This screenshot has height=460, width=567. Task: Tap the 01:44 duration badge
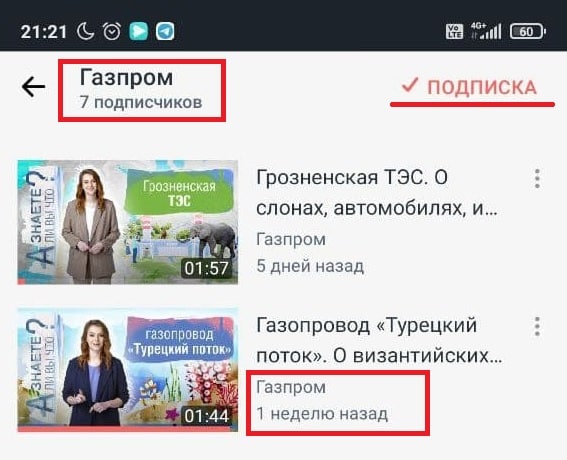[206, 416]
